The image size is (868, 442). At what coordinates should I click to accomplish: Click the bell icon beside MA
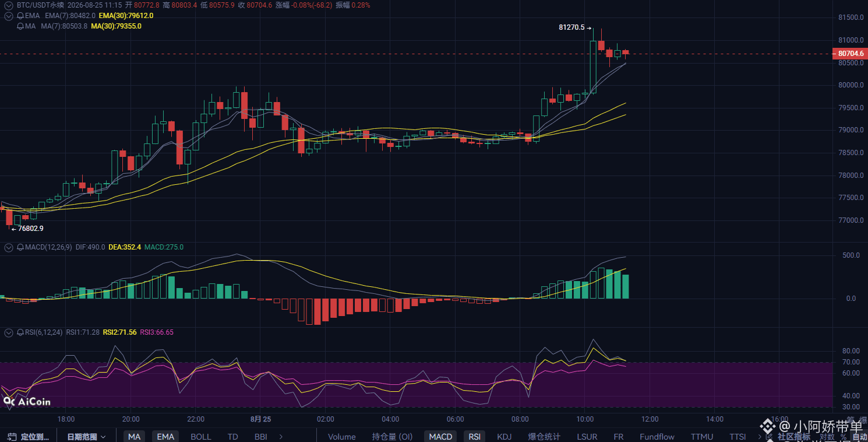21,26
